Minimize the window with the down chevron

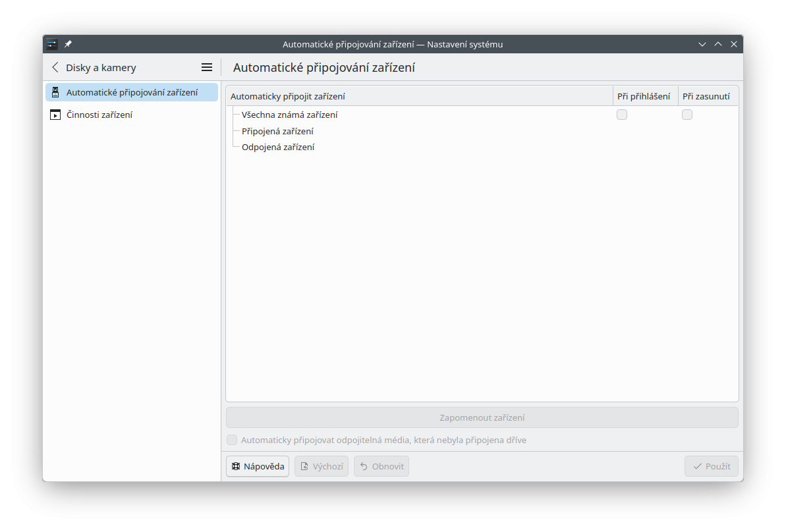pos(702,44)
